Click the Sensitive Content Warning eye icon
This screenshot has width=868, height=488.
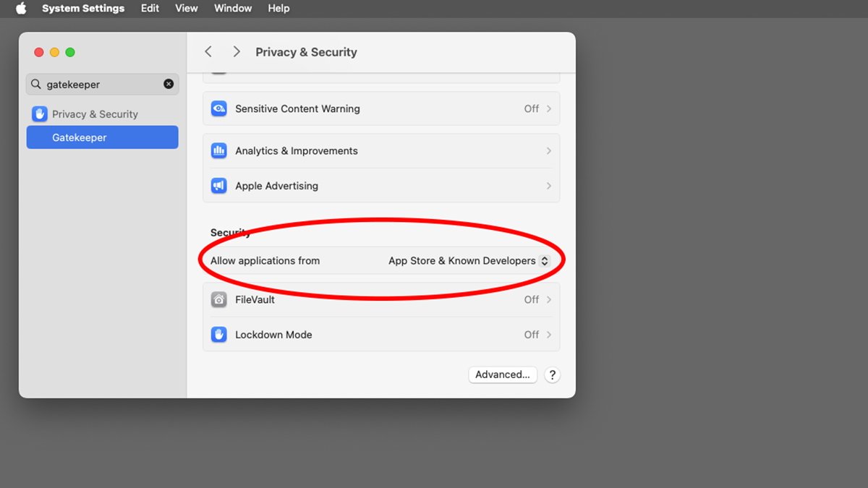coord(218,108)
